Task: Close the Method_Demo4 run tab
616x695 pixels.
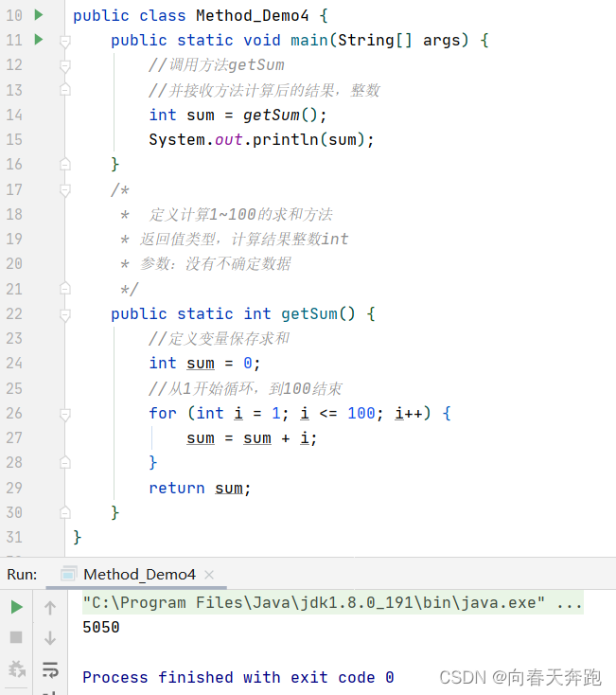Action: coord(209,575)
